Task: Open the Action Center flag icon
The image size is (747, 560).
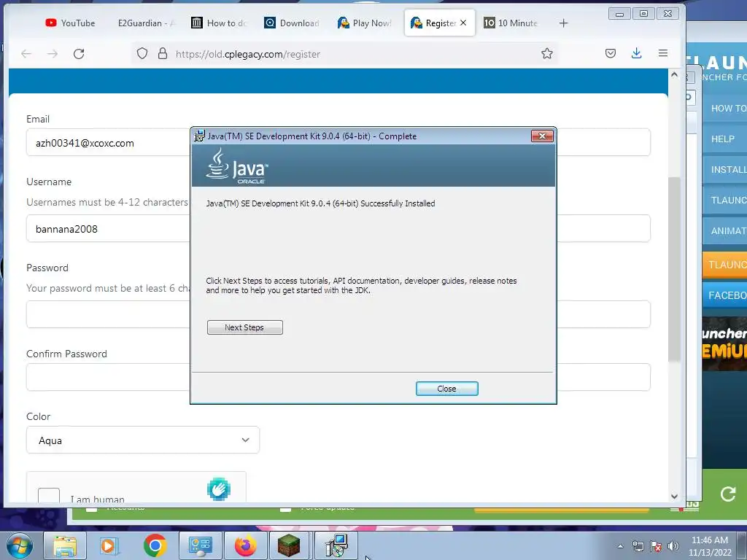Action: pyautogui.click(x=656, y=546)
